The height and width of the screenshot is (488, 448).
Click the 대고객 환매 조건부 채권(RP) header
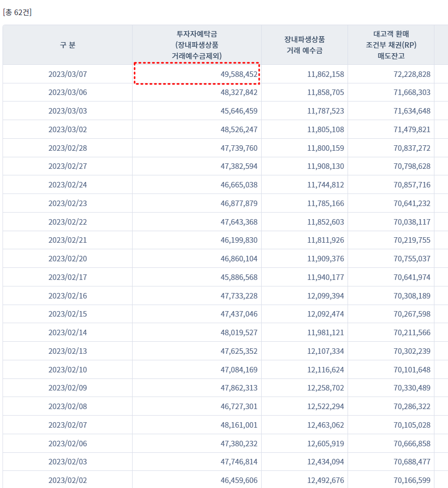(x=391, y=45)
